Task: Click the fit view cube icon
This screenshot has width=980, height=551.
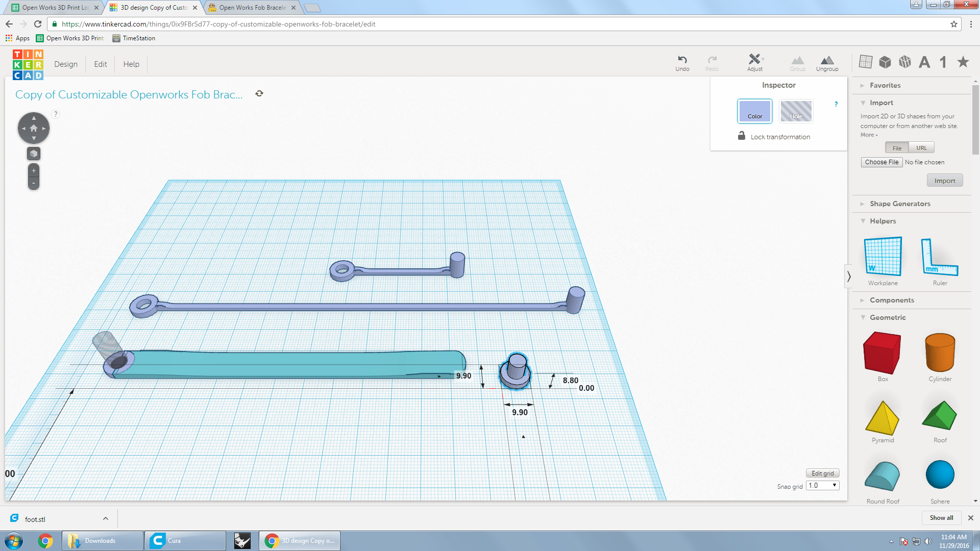Action: pyautogui.click(x=34, y=154)
